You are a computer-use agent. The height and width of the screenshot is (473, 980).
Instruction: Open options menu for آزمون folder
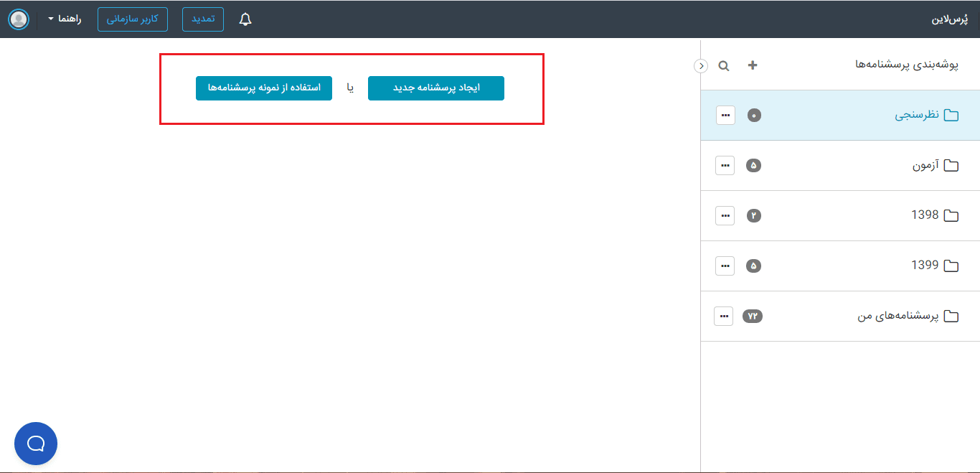pyautogui.click(x=725, y=165)
